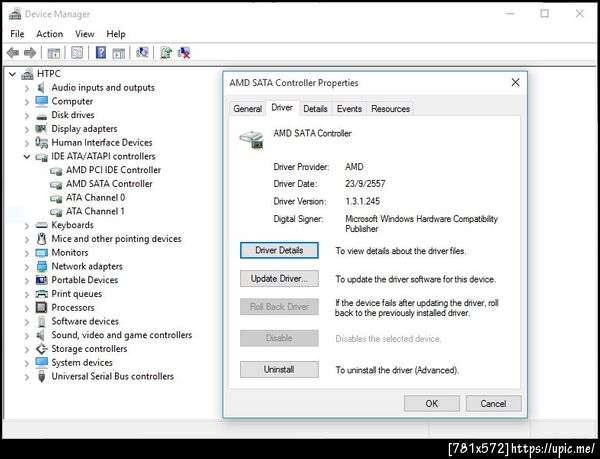Click the Storage controllers icon
The height and width of the screenshot is (459, 600).
[41, 349]
